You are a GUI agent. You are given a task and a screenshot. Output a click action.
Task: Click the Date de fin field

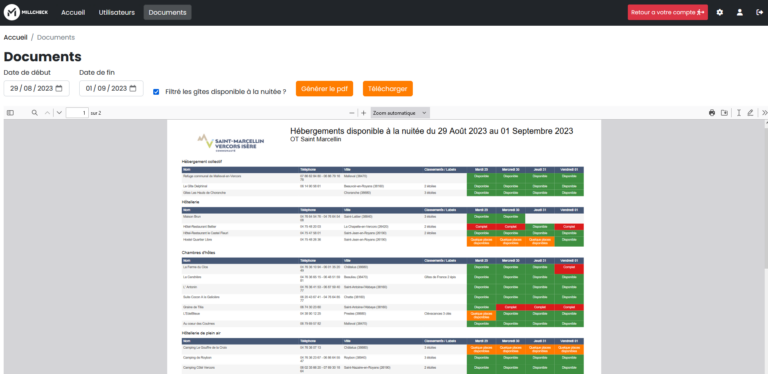(111, 89)
